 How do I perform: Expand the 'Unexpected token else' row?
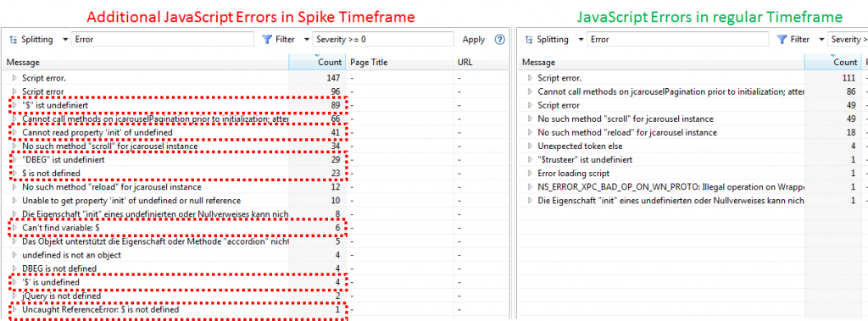point(530,147)
